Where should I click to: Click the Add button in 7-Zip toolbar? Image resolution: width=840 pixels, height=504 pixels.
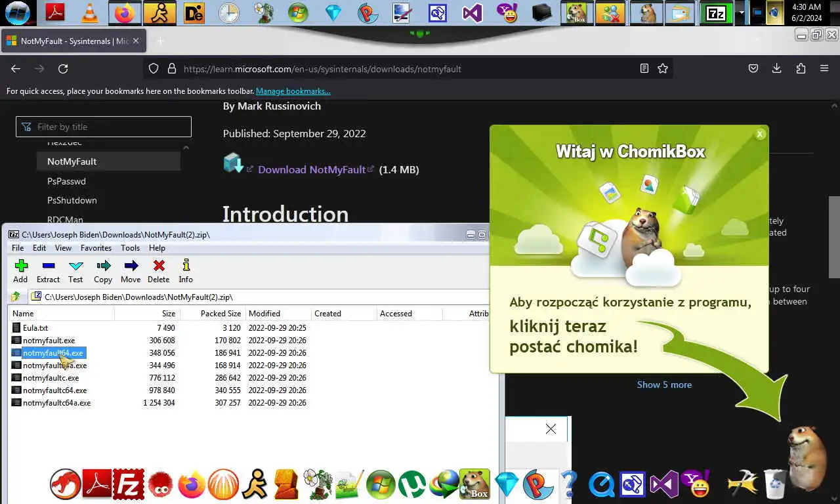point(20,270)
